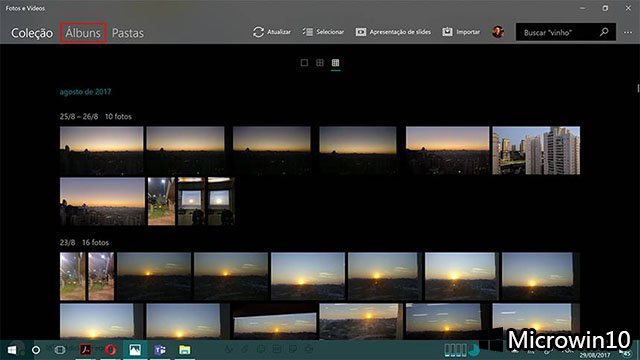Switch to the Pastas tab

(x=128, y=33)
